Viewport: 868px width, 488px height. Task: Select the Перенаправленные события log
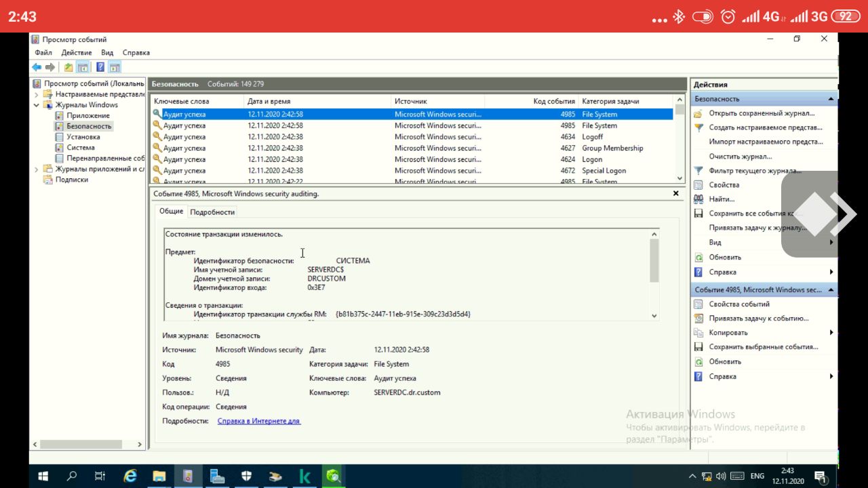pos(100,158)
